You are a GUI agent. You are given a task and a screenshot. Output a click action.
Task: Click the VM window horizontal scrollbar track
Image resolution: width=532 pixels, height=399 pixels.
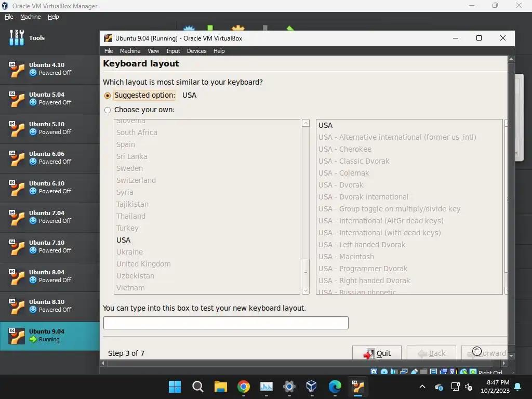point(303,363)
